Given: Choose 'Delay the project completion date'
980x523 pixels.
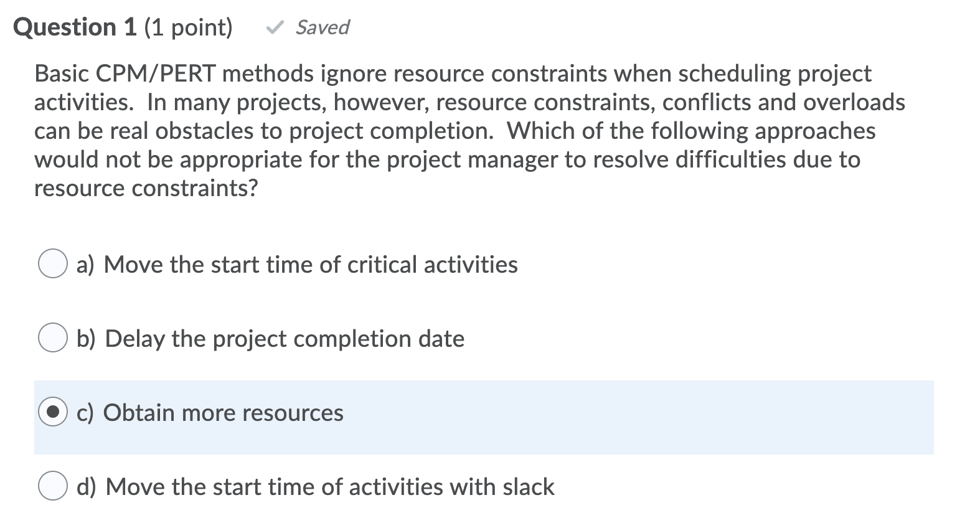Looking at the screenshot, I should pos(270,339).
